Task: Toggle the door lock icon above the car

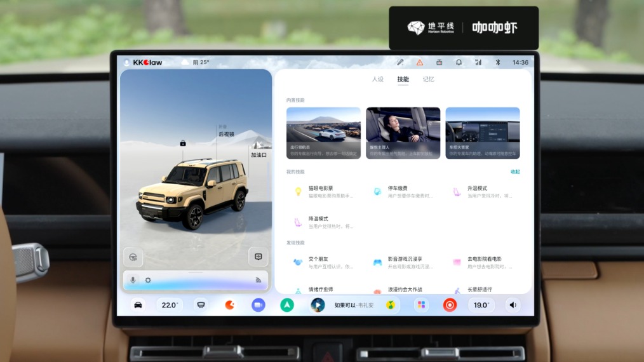Action: click(x=183, y=143)
